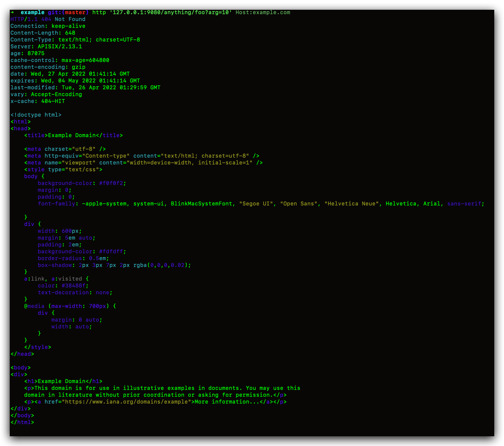Click the closing '</html>' tag

22,422
